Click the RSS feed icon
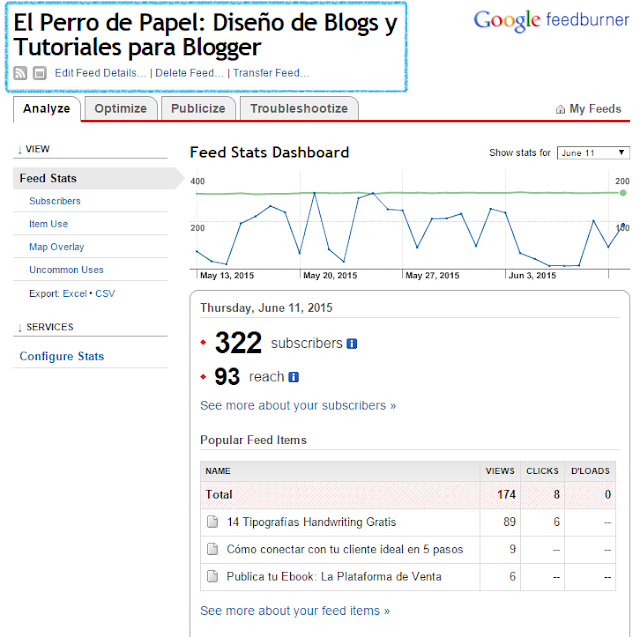Screen dimensions: 640x637 21,72
